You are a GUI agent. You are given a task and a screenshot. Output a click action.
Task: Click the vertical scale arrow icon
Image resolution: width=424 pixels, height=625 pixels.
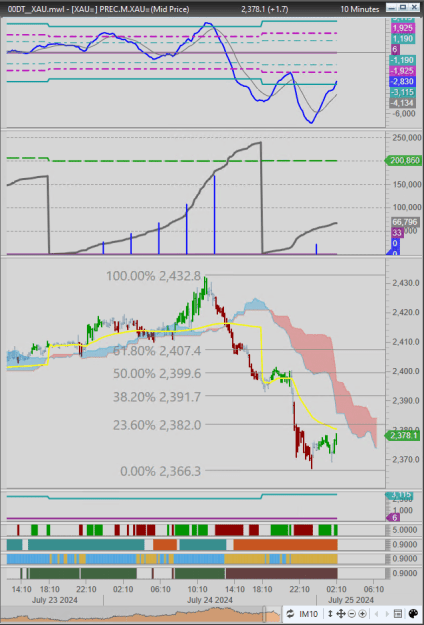[x=330, y=613]
